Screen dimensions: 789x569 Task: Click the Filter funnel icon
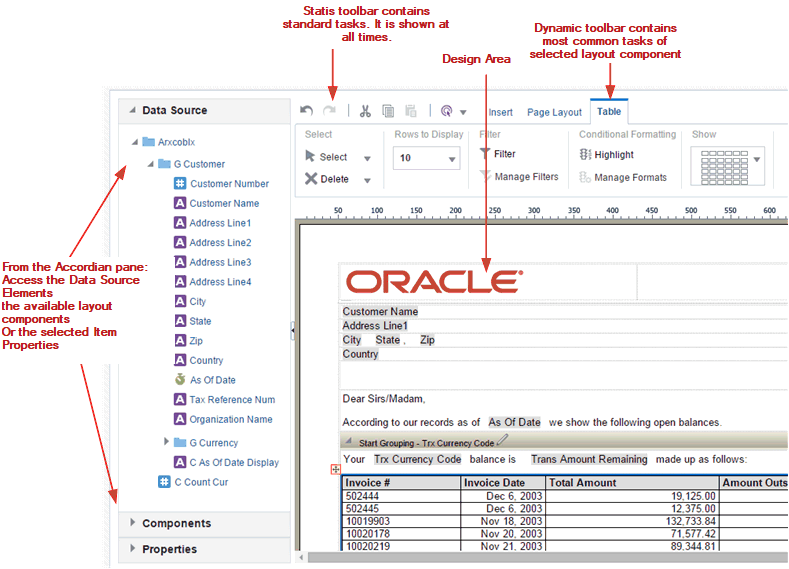pyautogui.click(x=485, y=154)
